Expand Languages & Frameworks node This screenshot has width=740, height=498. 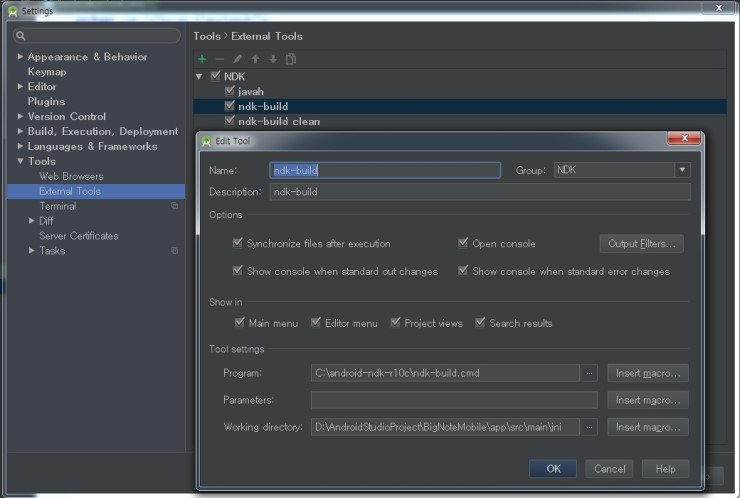pyautogui.click(x=20, y=146)
